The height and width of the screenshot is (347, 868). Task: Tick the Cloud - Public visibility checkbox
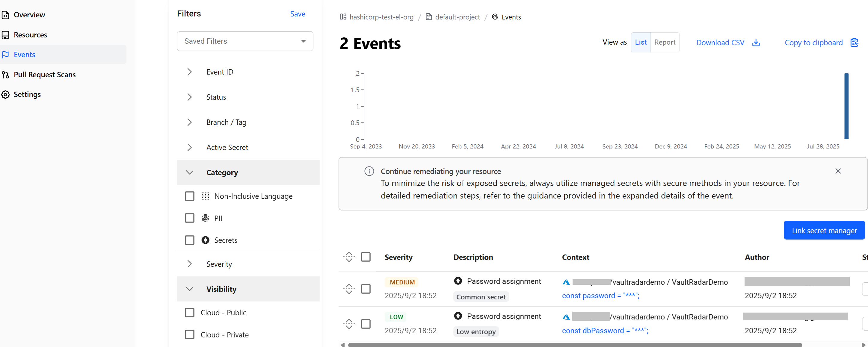pos(190,312)
